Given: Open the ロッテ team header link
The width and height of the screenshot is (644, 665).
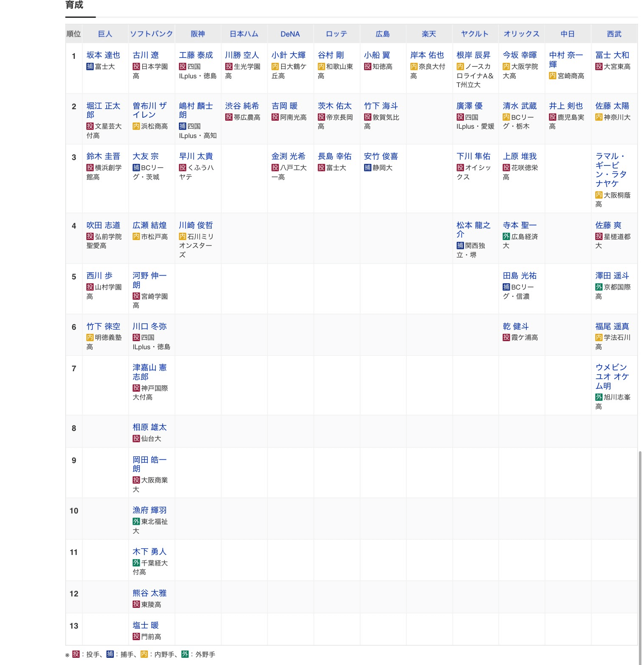Looking at the screenshot, I should tap(337, 34).
